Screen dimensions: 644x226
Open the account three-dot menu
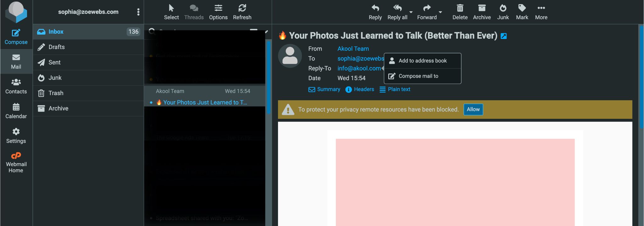138,12
